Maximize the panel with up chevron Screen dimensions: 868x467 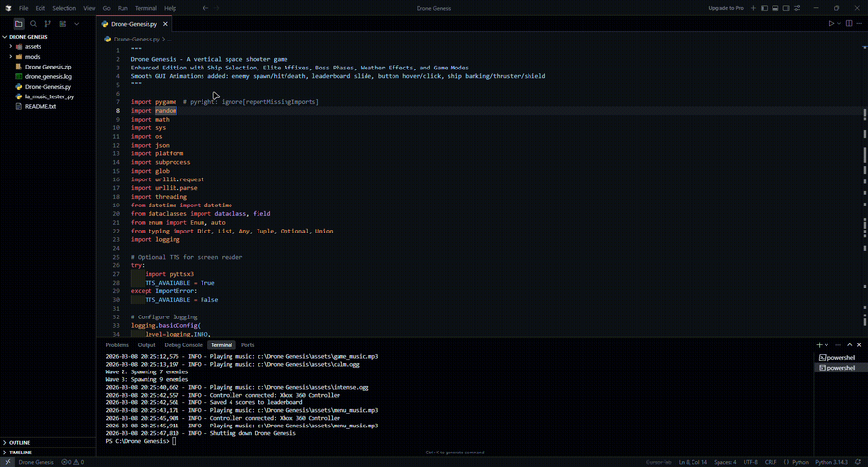[849, 345]
